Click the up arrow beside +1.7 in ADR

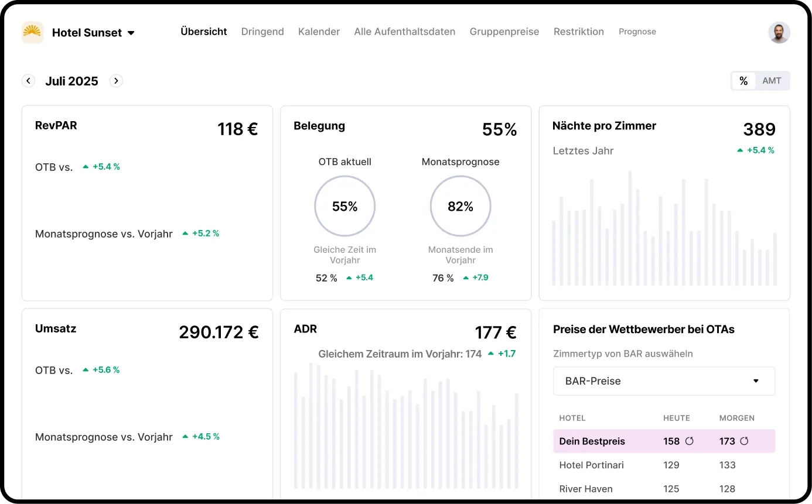(x=491, y=354)
